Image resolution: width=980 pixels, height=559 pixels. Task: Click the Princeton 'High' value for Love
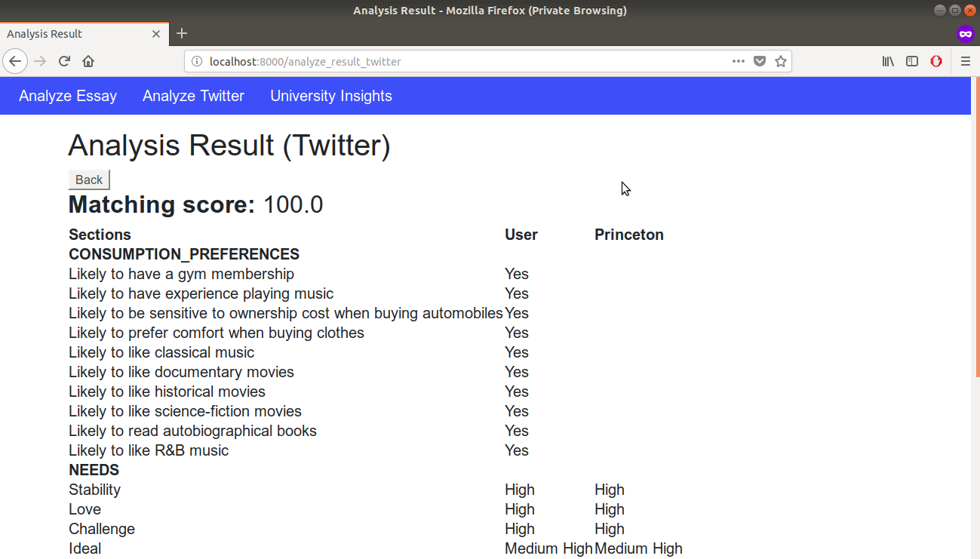point(610,509)
